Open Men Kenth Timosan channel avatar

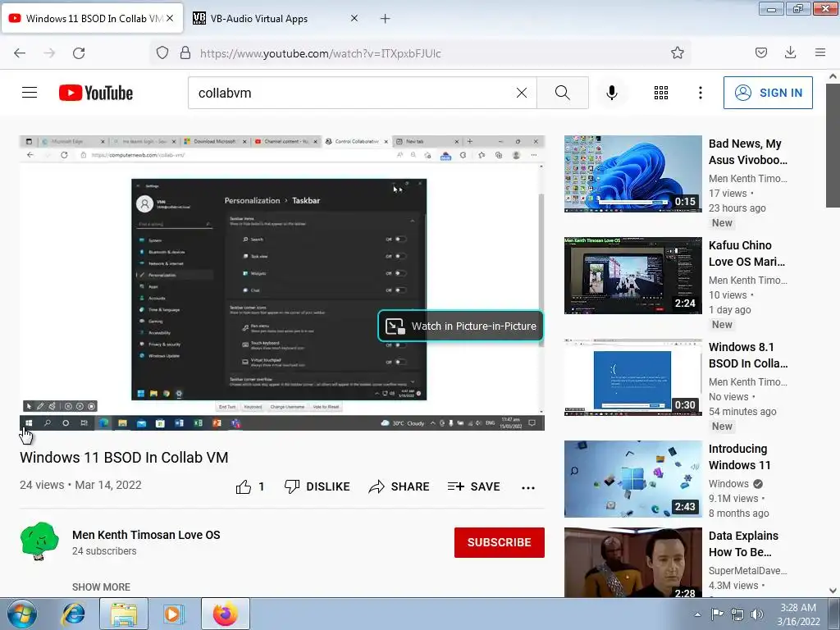(39, 541)
